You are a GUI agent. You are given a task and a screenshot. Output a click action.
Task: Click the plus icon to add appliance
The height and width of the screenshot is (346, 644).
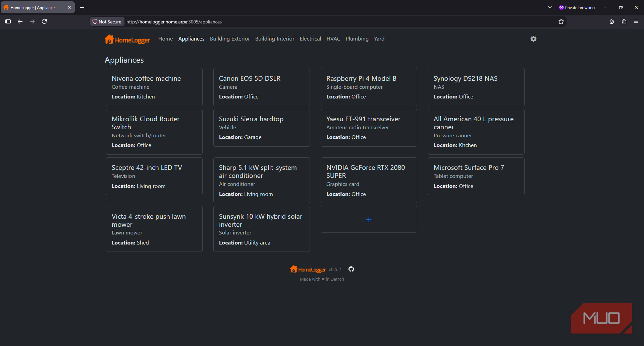point(369,219)
